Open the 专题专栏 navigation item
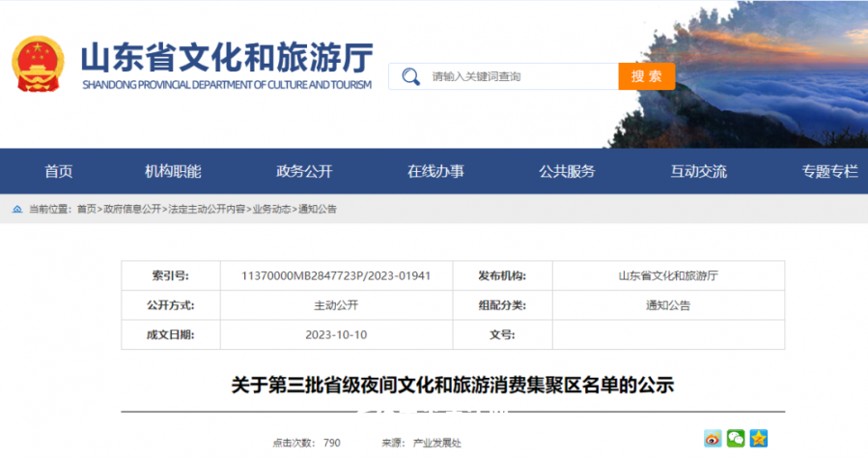Image resolution: width=868 pixels, height=459 pixels. pyautogui.click(x=828, y=172)
